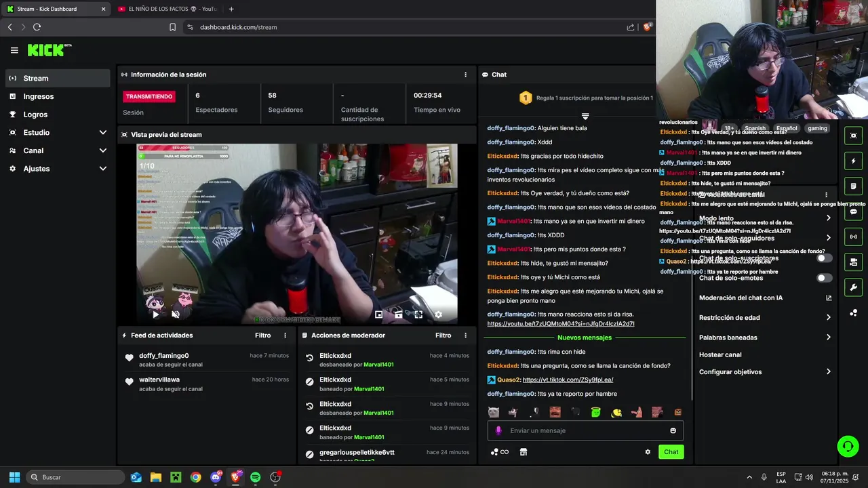
Task: Insert the cat emote from quick emotes
Action: 494,412
